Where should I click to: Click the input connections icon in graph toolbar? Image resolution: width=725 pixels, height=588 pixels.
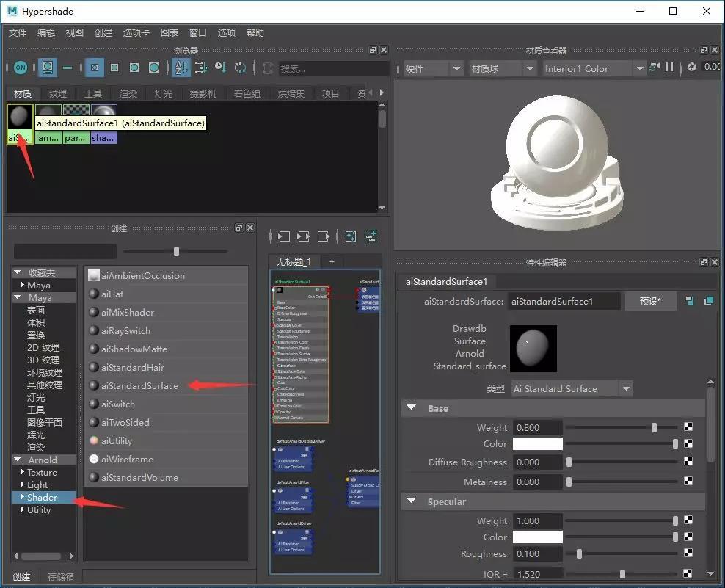284,236
